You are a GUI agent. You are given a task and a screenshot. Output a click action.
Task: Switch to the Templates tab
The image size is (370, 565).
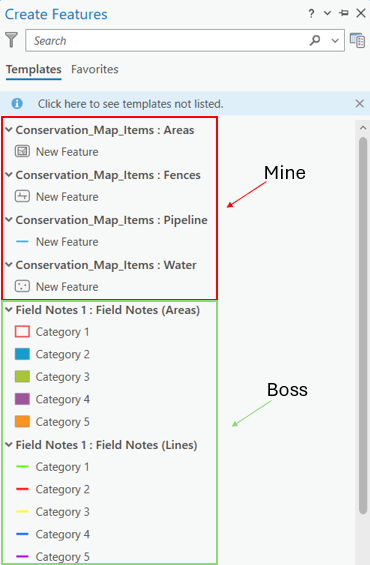(x=34, y=69)
